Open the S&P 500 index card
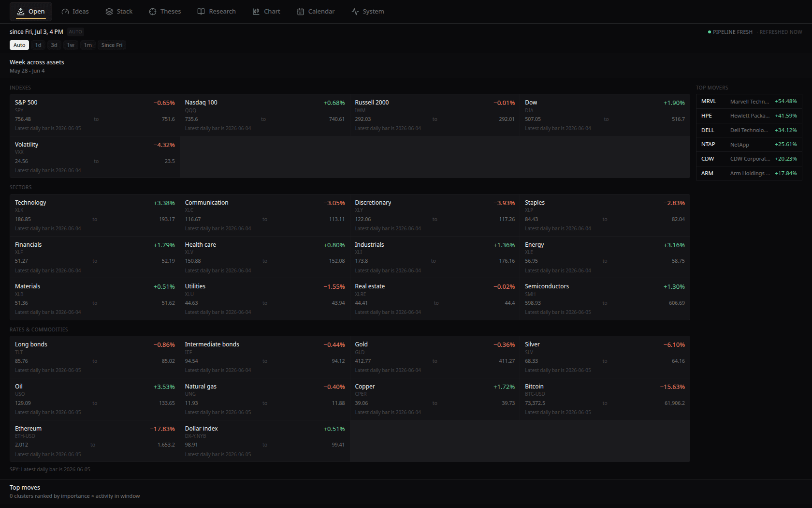The height and width of the screenshot is (508, 812). (95, 115)
